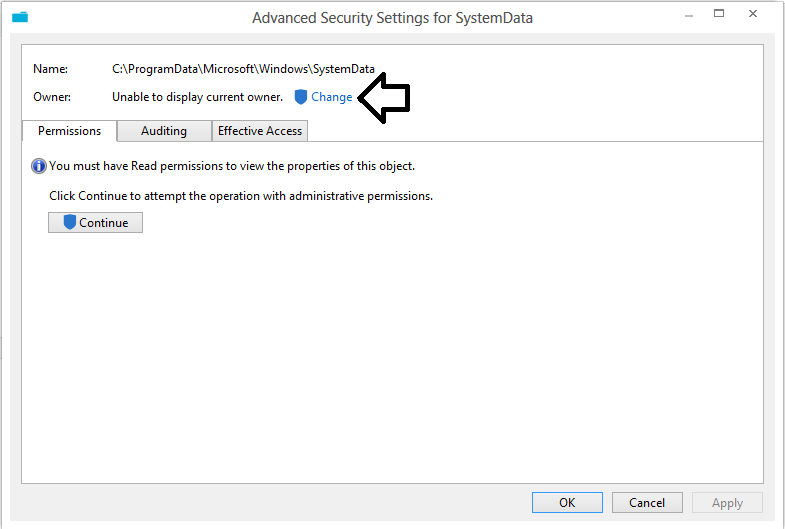Cancel the Advanced Security Settings dialog
The image size is (785, 529).
[647, 503]
